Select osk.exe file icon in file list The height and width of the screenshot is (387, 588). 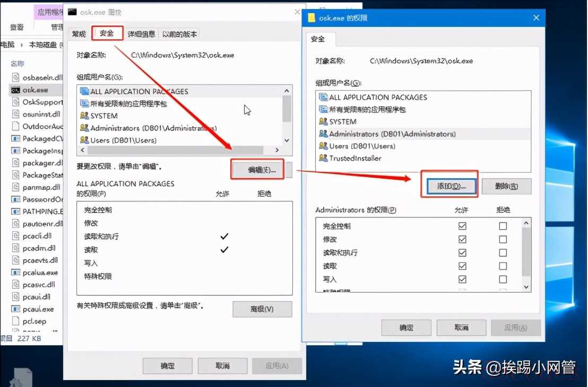tap(15, 90)
